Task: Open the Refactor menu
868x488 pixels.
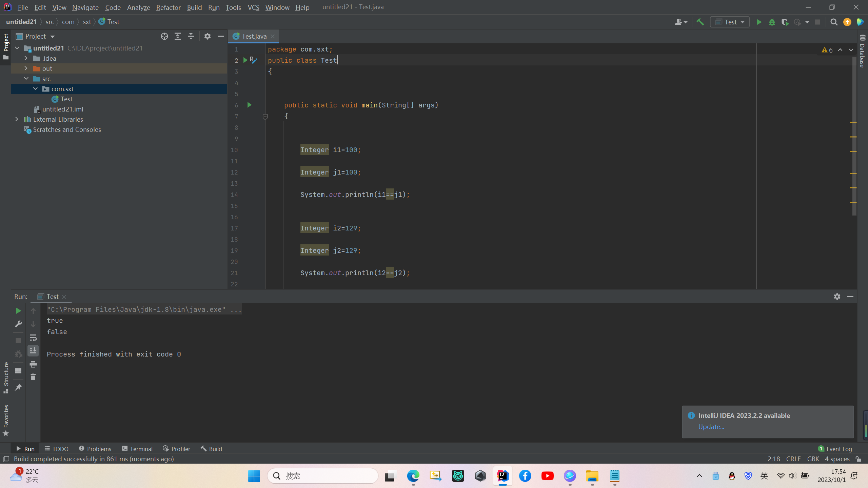Action: coord(168,7)
